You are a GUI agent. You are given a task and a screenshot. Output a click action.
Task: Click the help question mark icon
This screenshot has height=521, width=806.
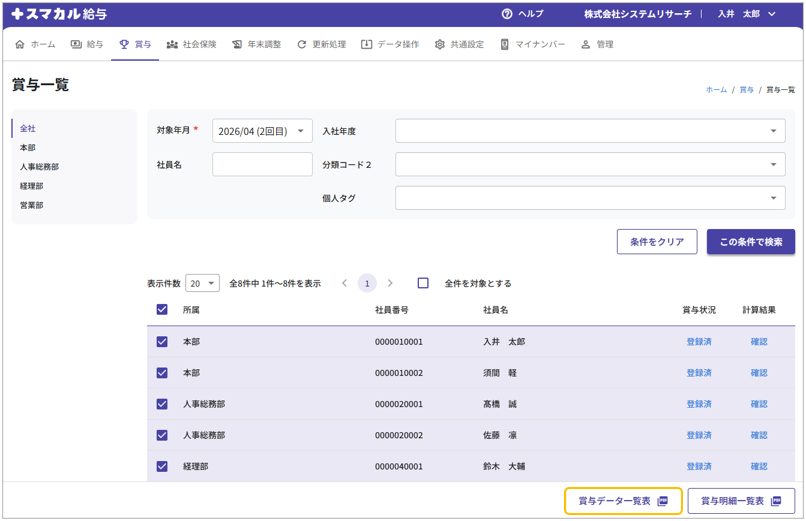[x=507, y=14]
